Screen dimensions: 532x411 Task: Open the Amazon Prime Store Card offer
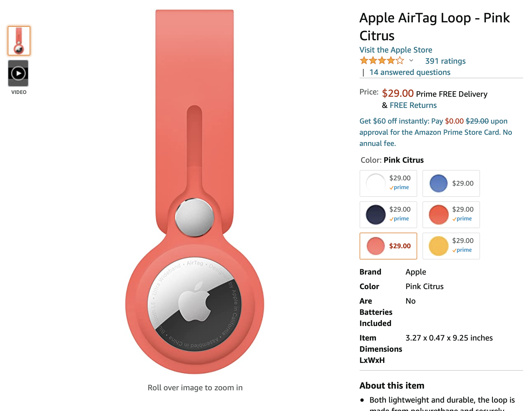coord(435,132)
